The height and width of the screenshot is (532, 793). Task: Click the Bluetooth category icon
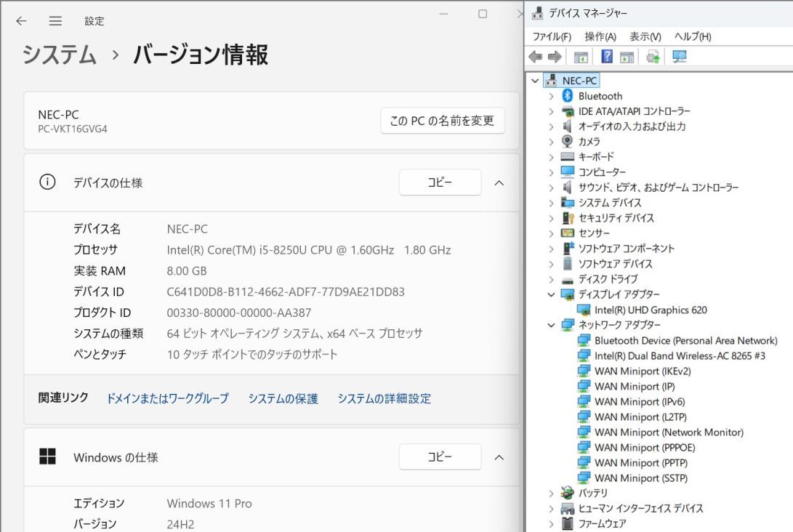click(568, 96)
